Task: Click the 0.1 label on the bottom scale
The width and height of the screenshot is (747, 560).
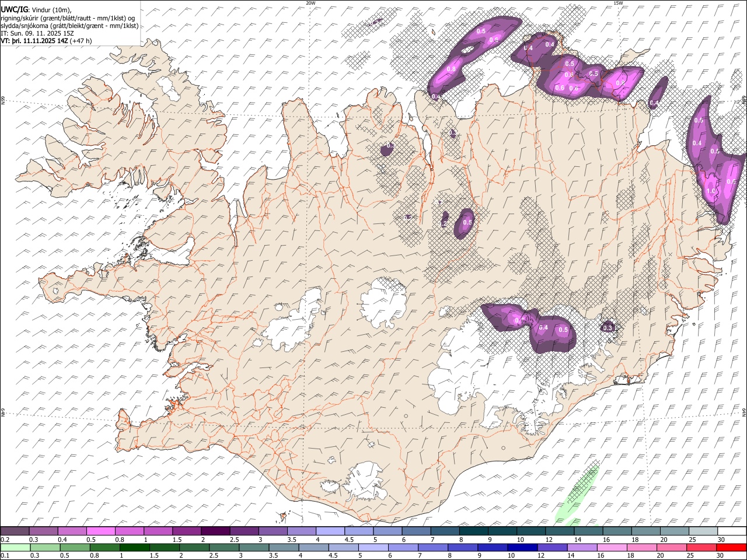Action: (6, 556)
